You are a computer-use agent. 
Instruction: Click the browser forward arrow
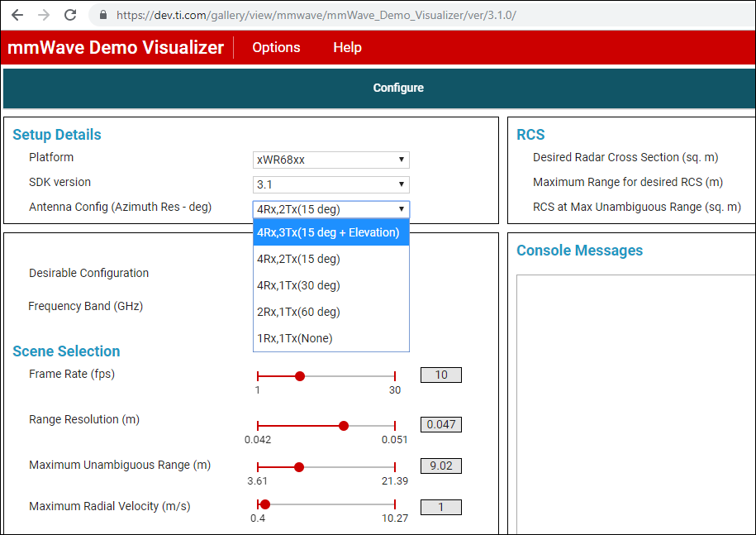(44, 15)
